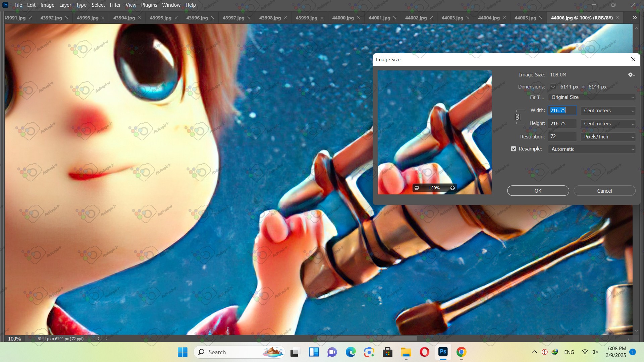This screenshot has width=644, height=362.
Task: Open the Windows Start menu
Action: pyautogui.click(x=182, y=352)
